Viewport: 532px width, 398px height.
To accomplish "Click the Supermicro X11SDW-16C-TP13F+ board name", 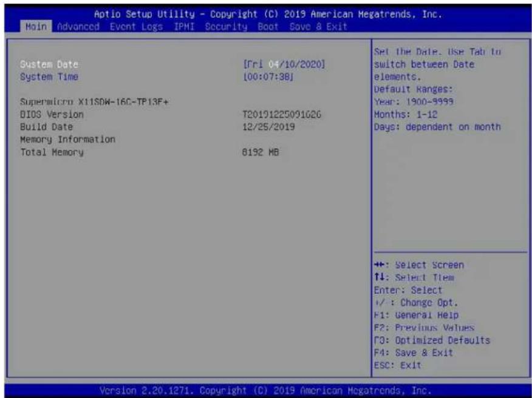I will point(94,102).
